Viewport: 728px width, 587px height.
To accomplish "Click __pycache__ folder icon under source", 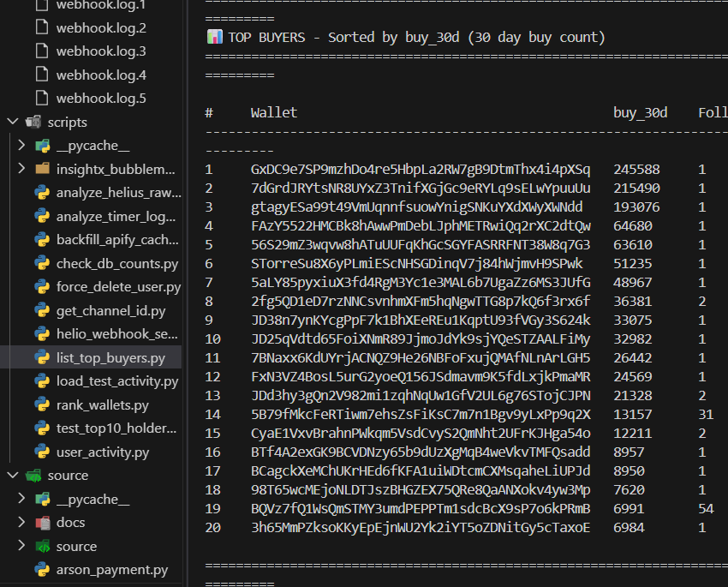I will click(42, 500).
